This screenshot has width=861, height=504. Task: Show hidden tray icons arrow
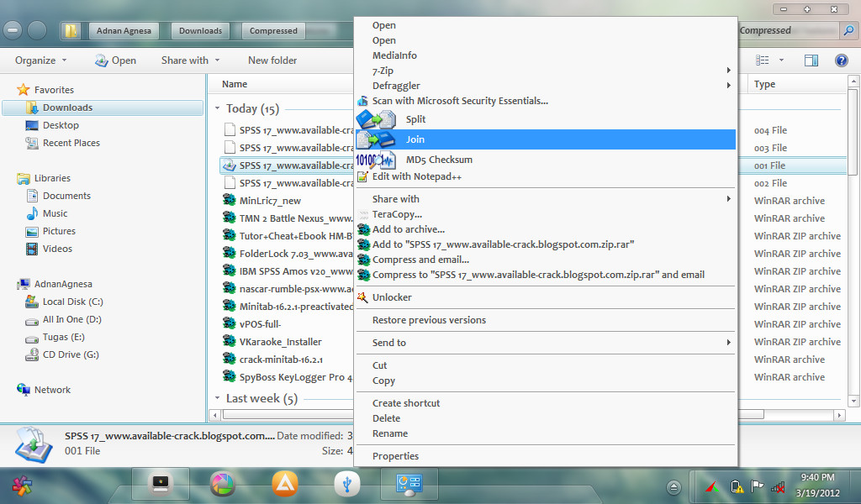click(673, 487)
